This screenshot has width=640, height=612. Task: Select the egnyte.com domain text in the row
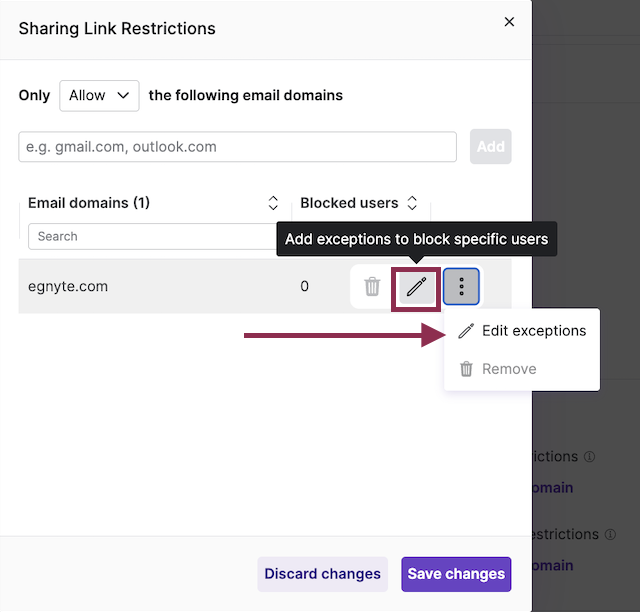pyautogui.click(x=68, y=286)
